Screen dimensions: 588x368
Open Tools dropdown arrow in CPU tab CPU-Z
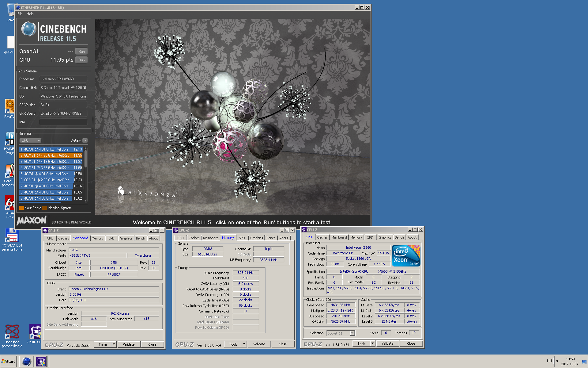coord(372,343)
